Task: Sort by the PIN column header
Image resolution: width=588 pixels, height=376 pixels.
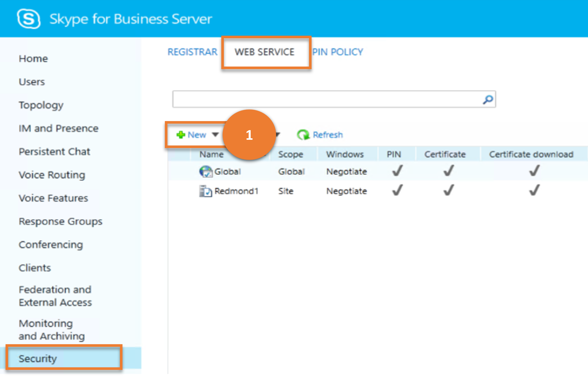Action: (x=394, y=154)
